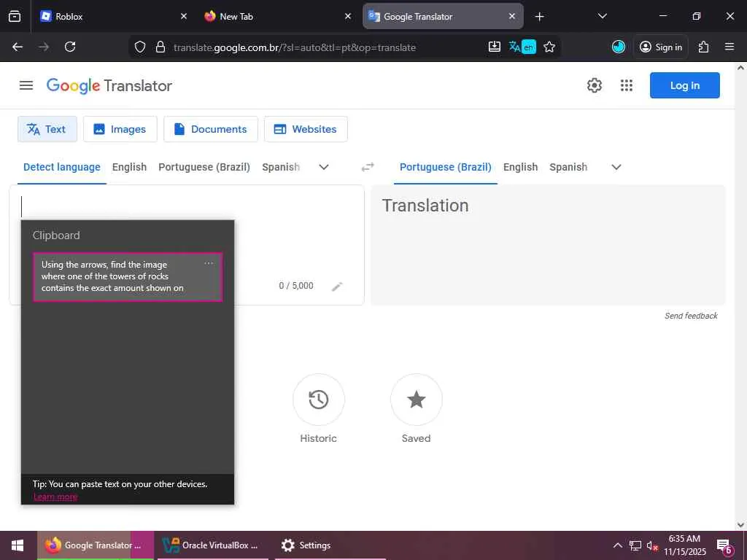Click three dots on clipboard entry
This screenshot has height=560, width=747.
pos(209,263)
